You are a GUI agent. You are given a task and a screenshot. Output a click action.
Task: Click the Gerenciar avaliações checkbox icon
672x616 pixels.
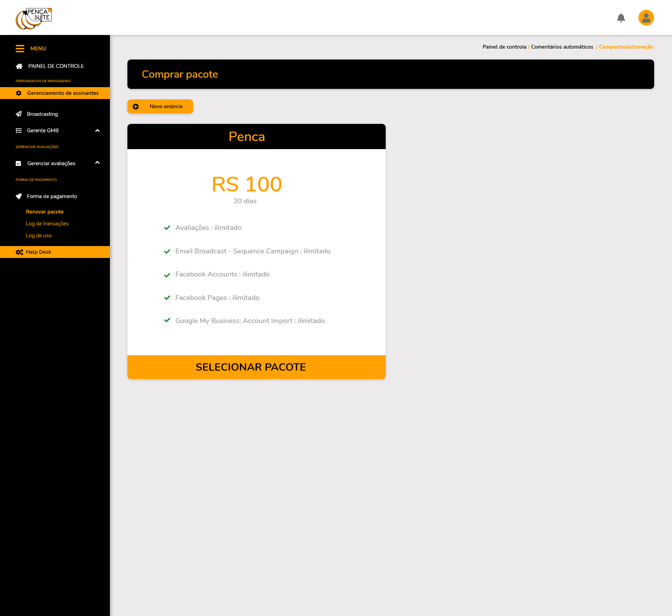click(19, 163)
